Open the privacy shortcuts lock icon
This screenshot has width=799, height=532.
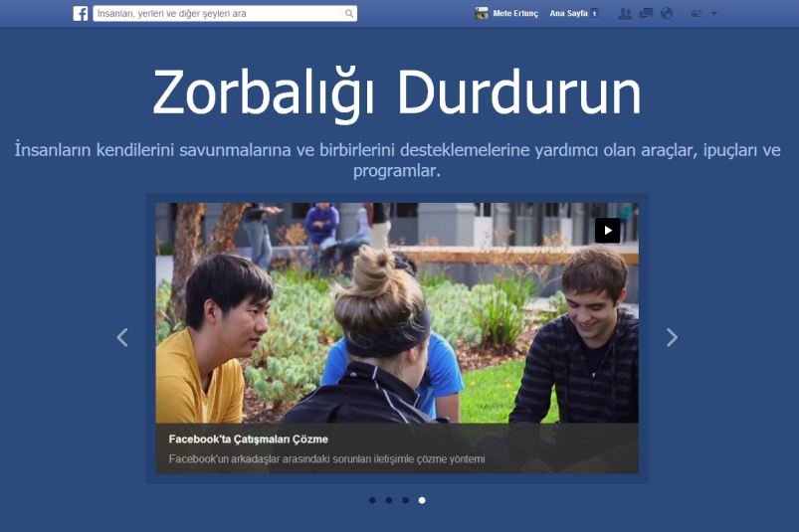point(697,14)
